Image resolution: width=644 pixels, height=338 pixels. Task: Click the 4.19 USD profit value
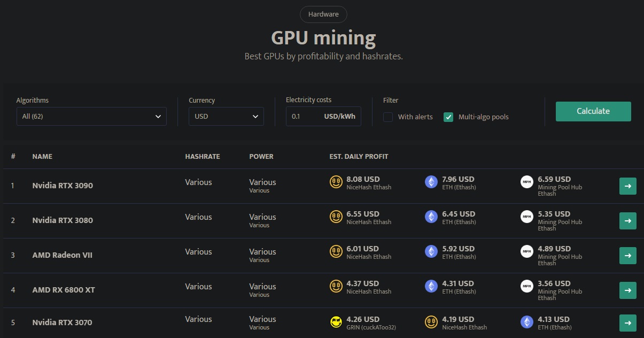[x=458, y=319]
